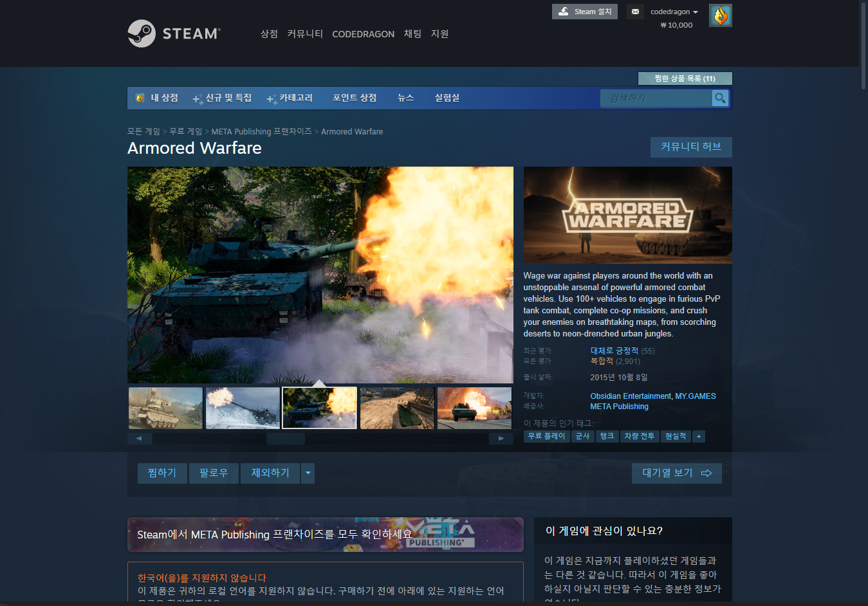Click 제외하기 ignore button
Screen dimensions: 868x606
(270, 473)
